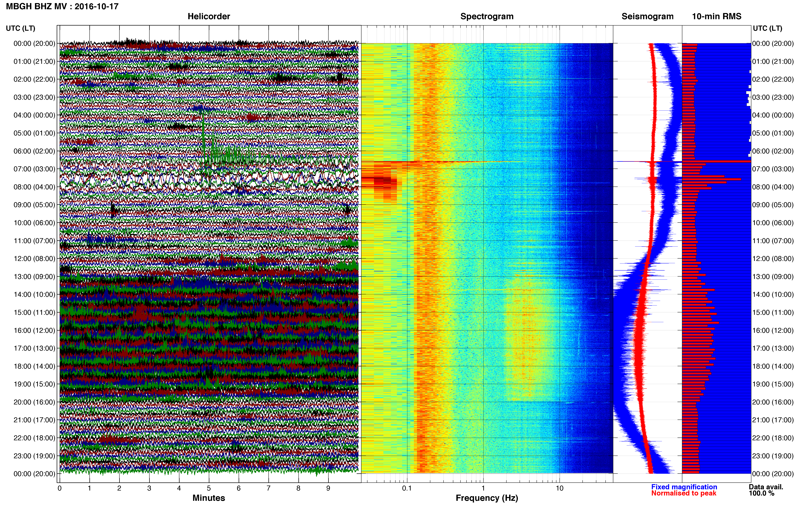812x508 pixels.
Task: Click the '100.0 %' data availability value
Action: (x=761, y=493)
